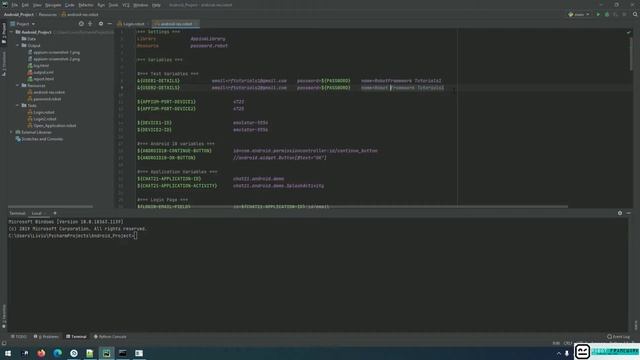The height and width of the screenshot is (360, 640).
Task: Click the Debug bug icon
Action: pyautogui.click(x=607, y=14)
